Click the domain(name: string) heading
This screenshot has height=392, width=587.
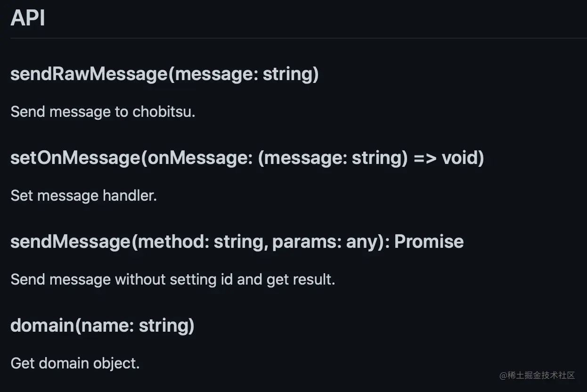point(102,326)
